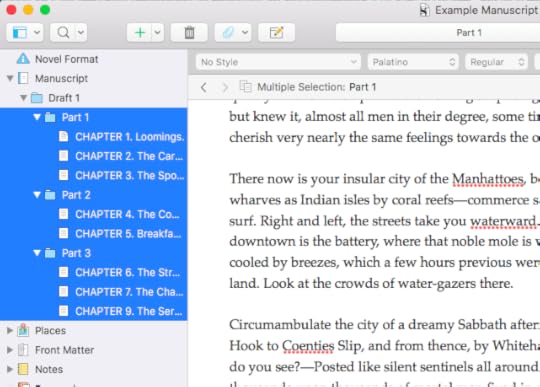540x387 pixels.
Task: Click the Multiple Selection: Part 1 header title
Action: (316, 87)
